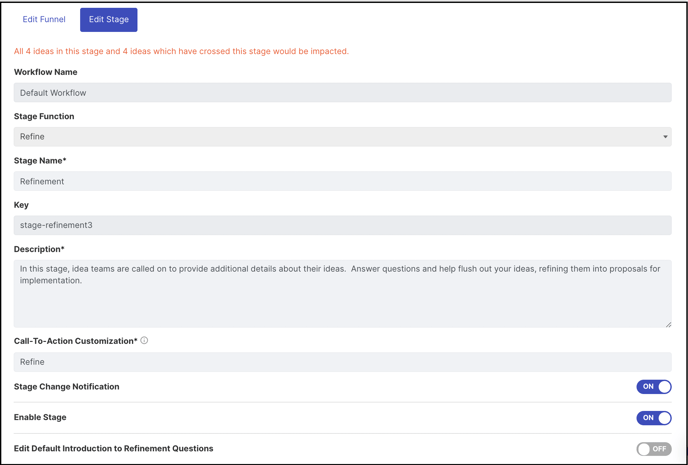Click the Description field label
The height and width of the screenshot is (465, 688).
coord(39,249)
